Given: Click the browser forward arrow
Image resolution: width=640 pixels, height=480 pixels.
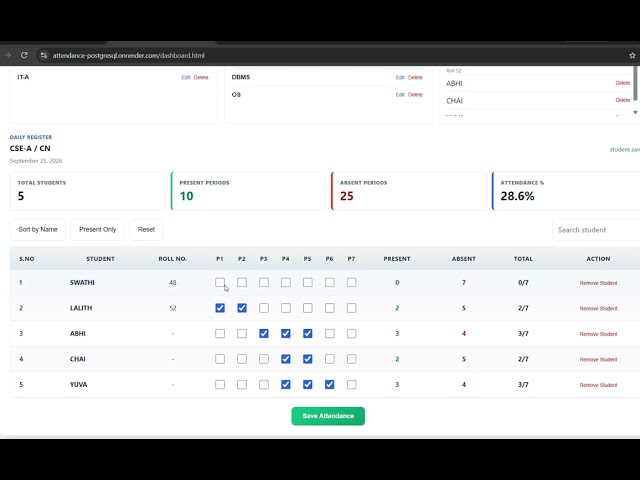Looking at the screenshot, I should click(x=7, y=55).
